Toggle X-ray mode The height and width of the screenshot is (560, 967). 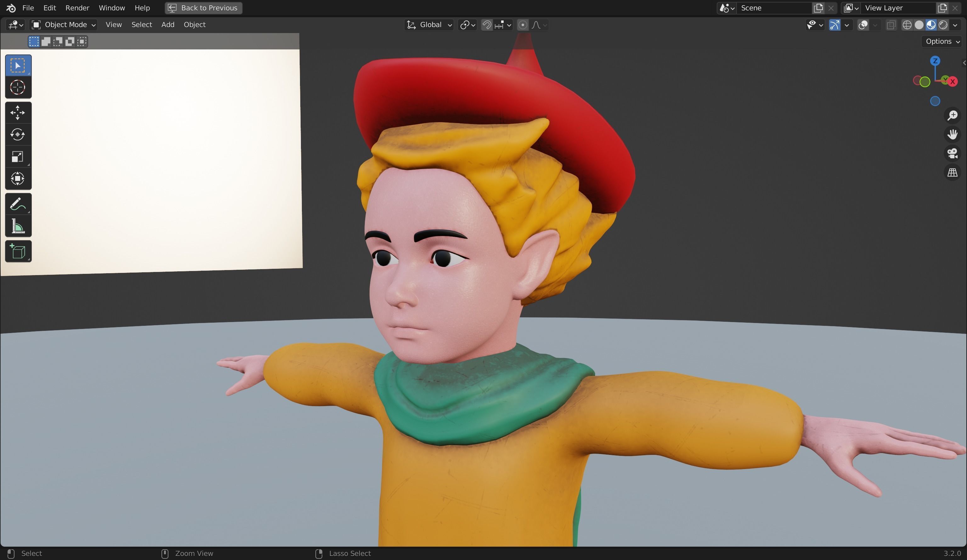(x=891, y=25)
